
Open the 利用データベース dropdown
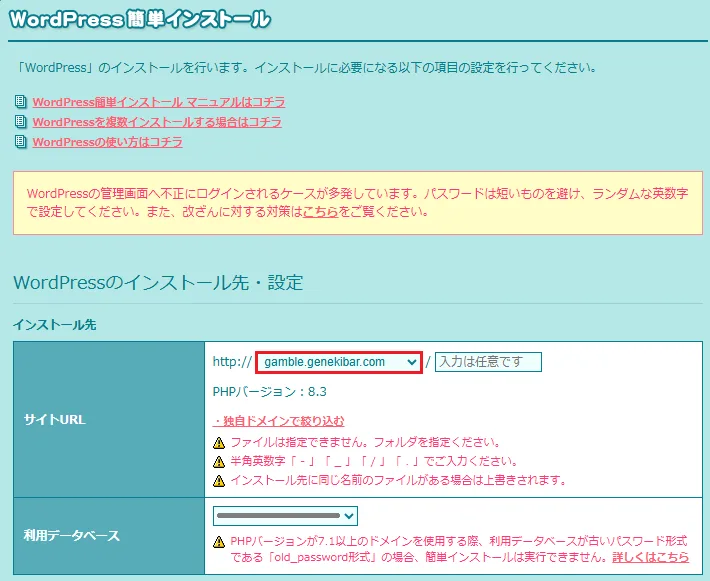click(x=285, y=516)
